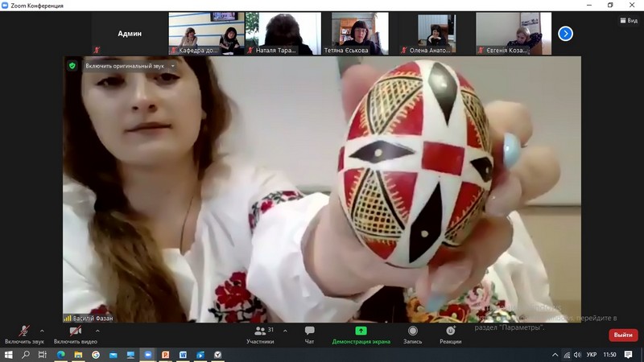Image resolution: width=644 pixels, height=362 pixels.
Task: Select the Кафедра до... participant thumbnail
Action: point(207,34)
